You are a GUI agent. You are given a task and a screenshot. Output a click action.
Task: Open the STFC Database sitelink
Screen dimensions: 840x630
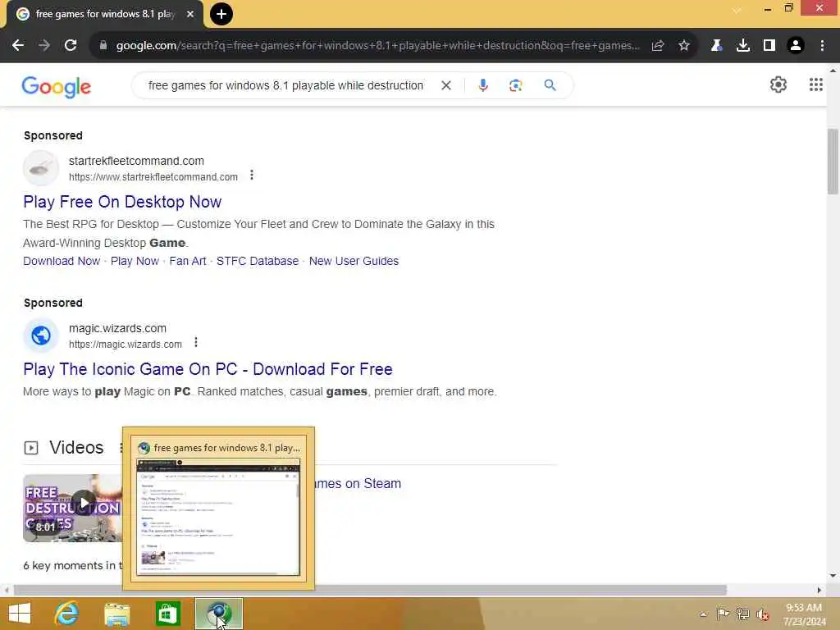[x=258, y=261]
